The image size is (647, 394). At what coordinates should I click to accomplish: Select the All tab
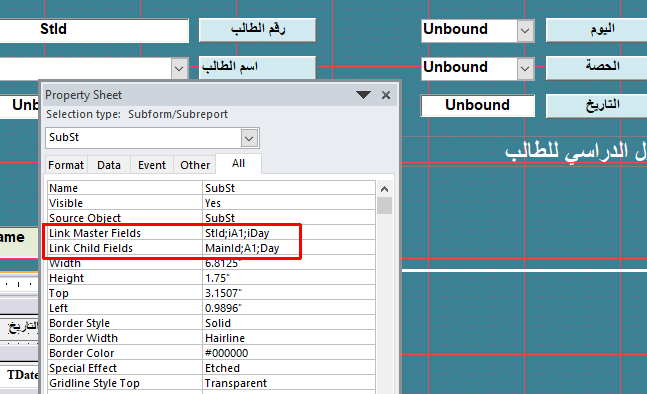tap(238, 164)
